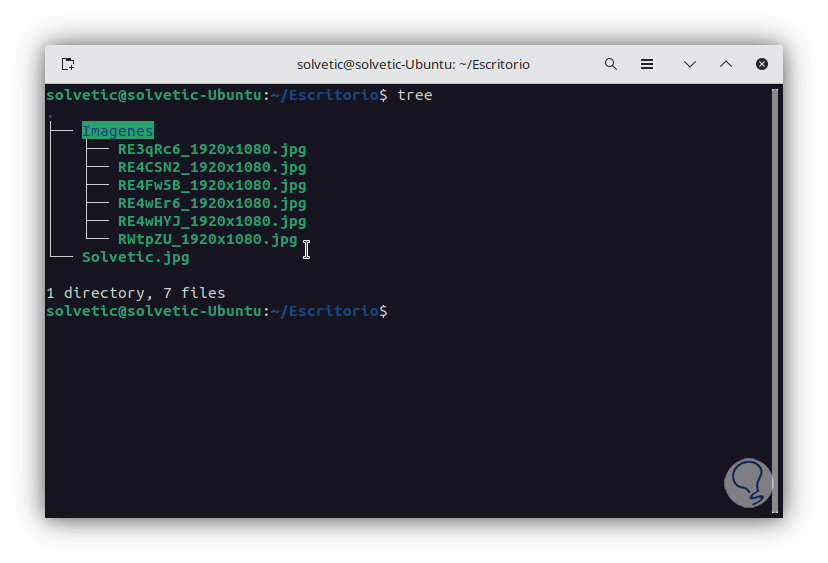The image size is (828, 563).
Task: Click the 'tree' command text
Action: pos(415,95)
